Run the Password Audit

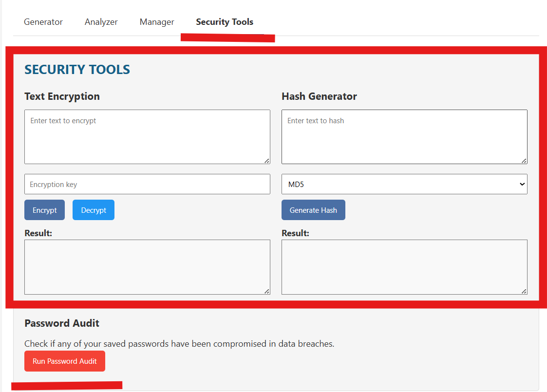64,361
